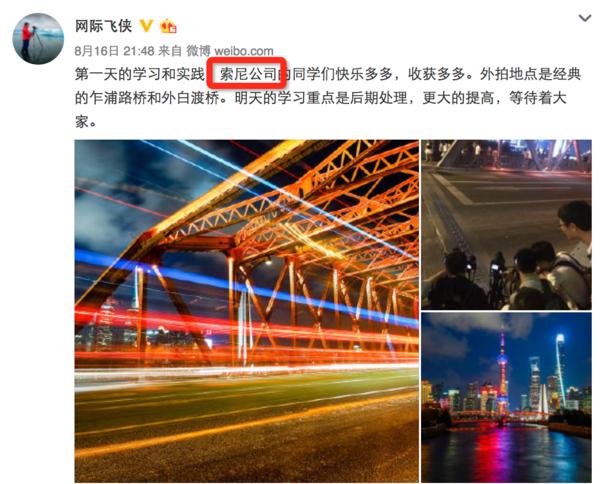Open the photo of photographers by the road
The width and height of the screenshot is (600, 484).
click(x=506, y=225)
